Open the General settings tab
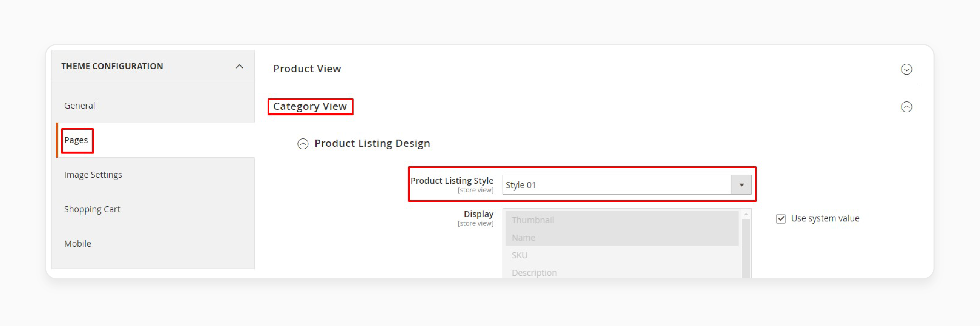 80,105
